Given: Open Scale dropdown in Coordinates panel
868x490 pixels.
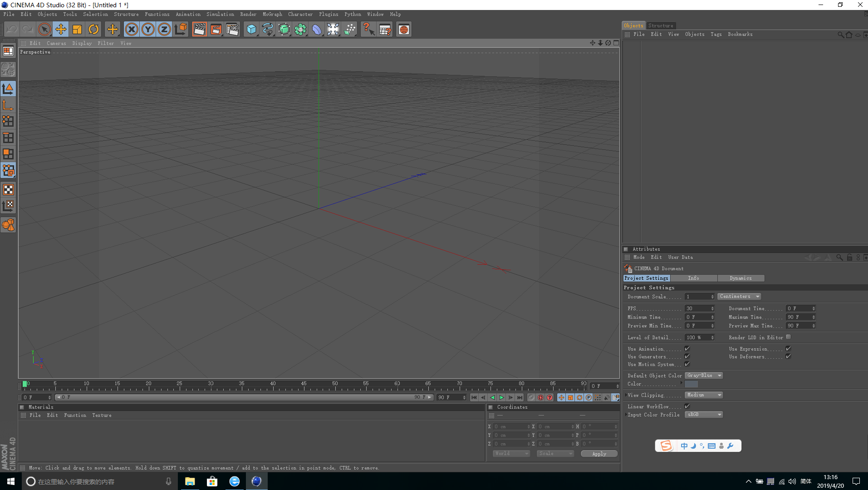Looking at the screenshot, I should [x=555, y=454].
